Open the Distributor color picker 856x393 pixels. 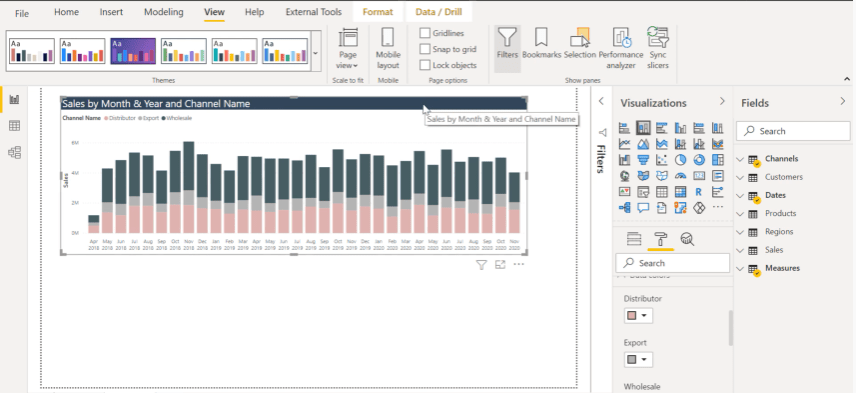[x=638, y=315]
